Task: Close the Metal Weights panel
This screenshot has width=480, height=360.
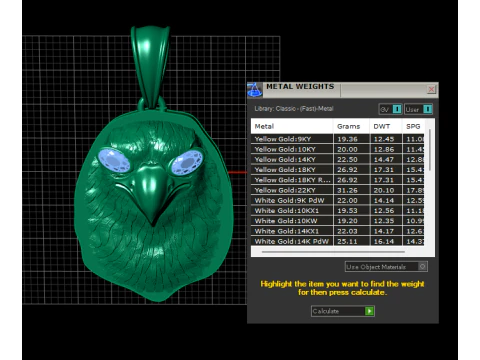Action: click(x=431, y=89)
